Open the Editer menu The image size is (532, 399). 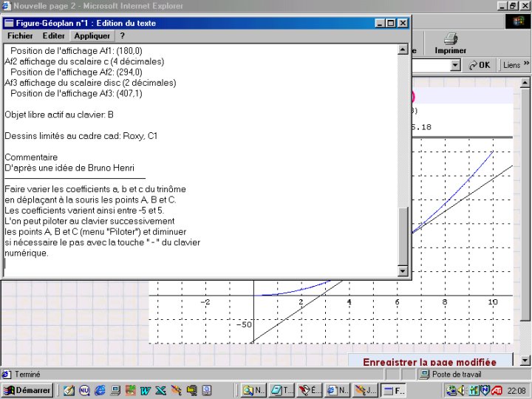pos(53,35)
